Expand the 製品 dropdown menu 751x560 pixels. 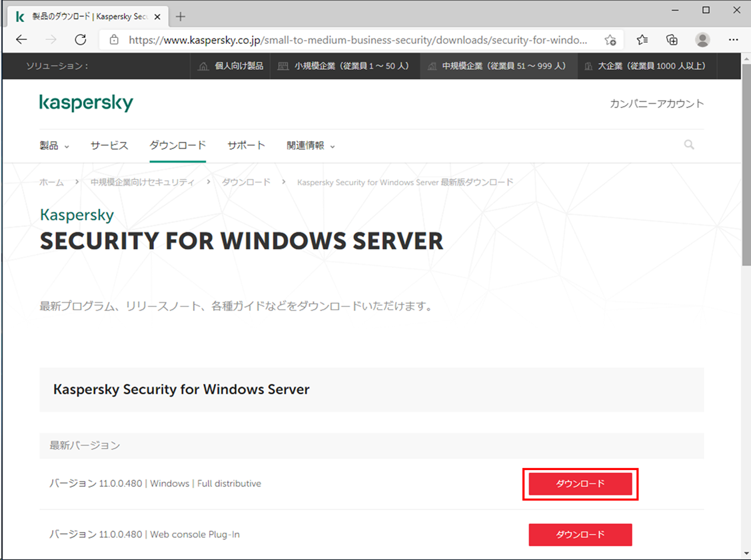click(54, 146)
